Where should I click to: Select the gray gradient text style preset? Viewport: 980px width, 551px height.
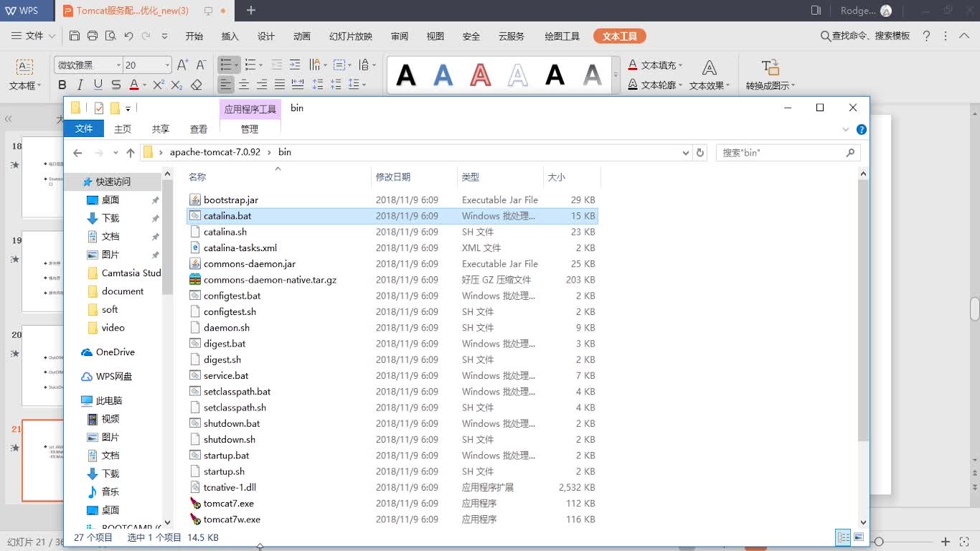pyautogui.click(x=592, y=75)
